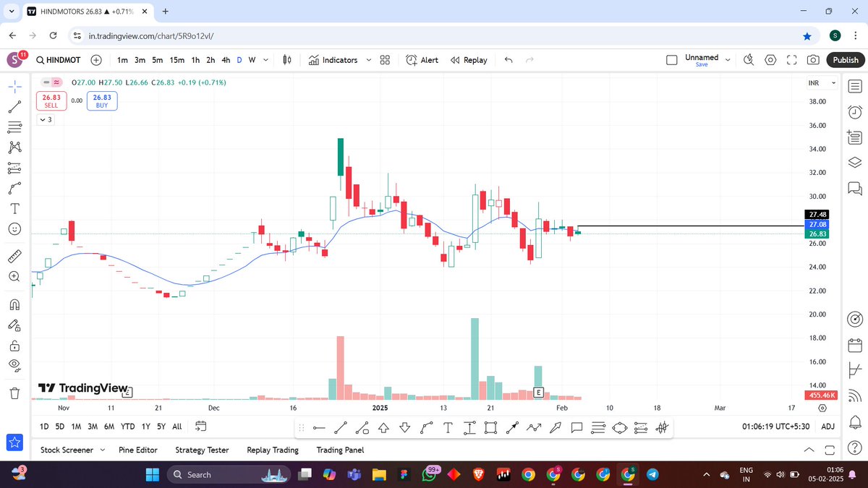
Task: Open the layout setup grid icon
Action: pos(386,60)
